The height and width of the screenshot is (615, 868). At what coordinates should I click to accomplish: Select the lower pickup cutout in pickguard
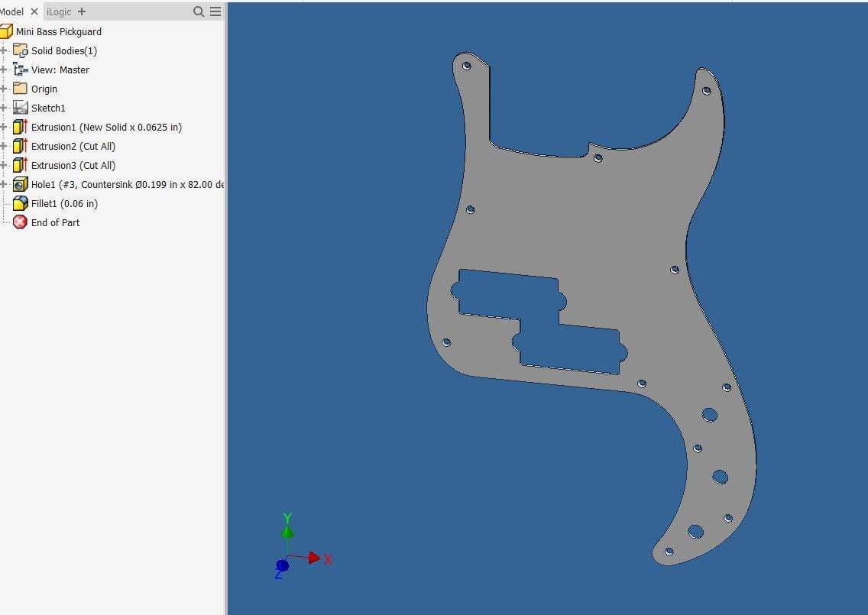570,345
